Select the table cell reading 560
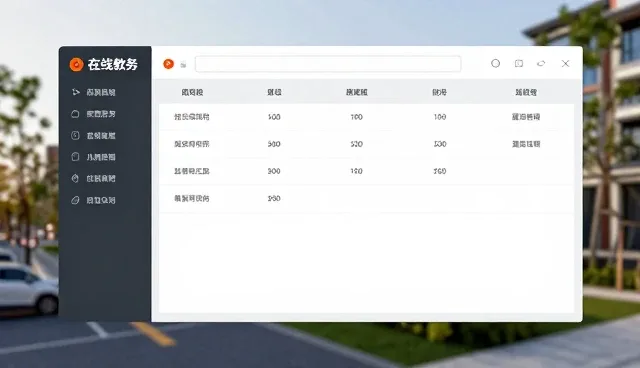 [440, 171]
